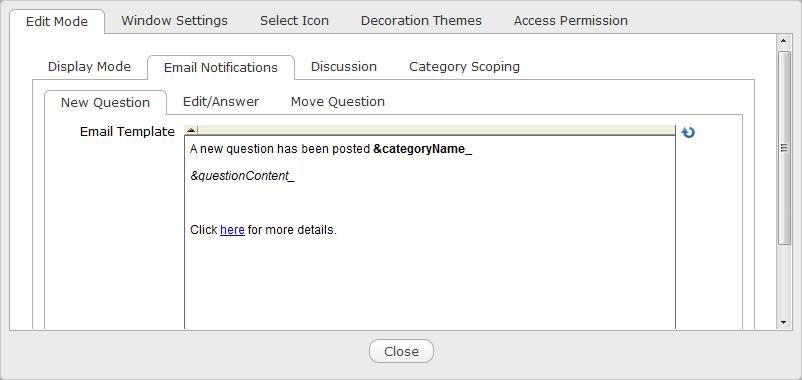Select the Edit Mode tab
Viewport: 802px width, 380px height.
coord(57,21)
